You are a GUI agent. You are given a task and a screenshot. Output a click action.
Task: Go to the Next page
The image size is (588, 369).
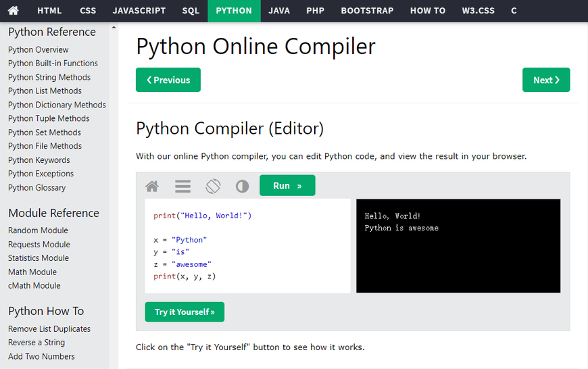point(545,80)
